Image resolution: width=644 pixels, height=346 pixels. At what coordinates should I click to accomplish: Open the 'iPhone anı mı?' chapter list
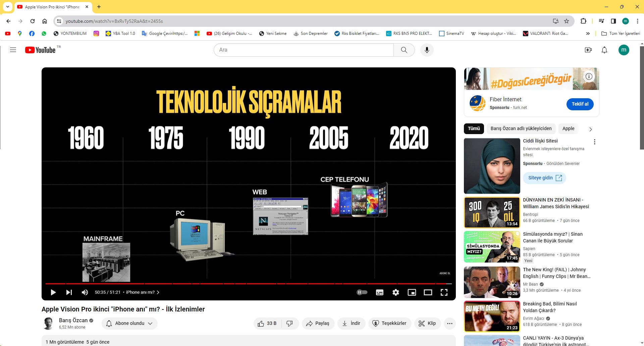coord(143,292)
